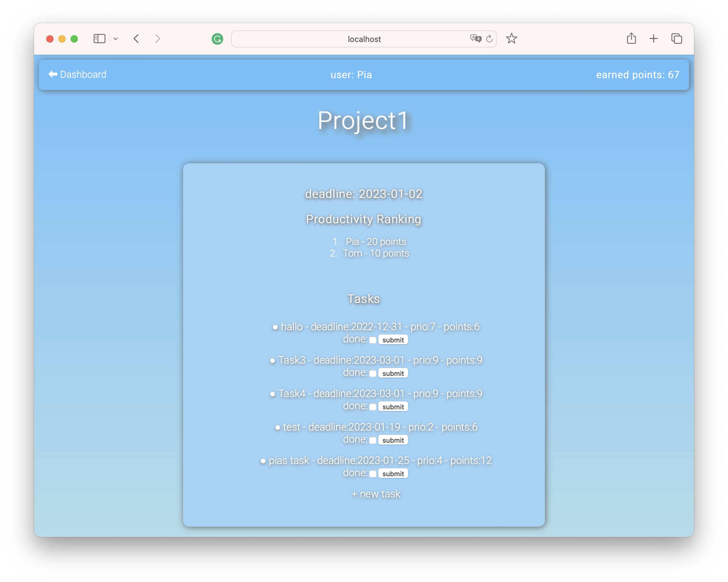Check done box for pias task
This screenshot has width=728, height=582.
click(x=373, y=474)
